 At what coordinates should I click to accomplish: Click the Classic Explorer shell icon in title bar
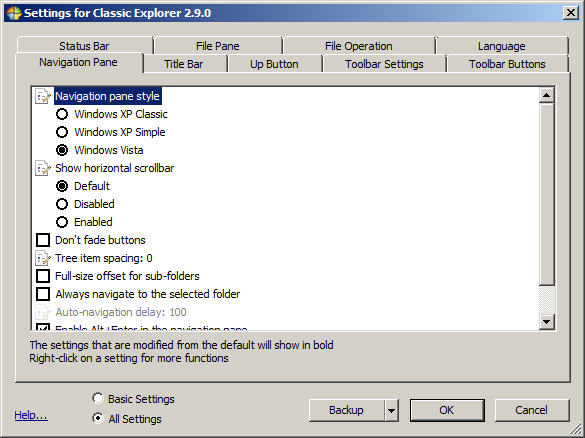(13, 13)
